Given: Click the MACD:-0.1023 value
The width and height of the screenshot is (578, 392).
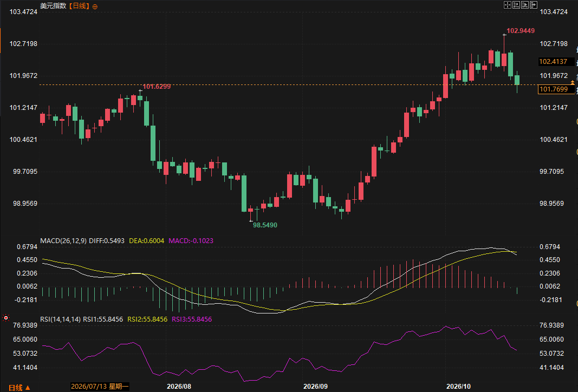Looking at the screenshot, I should (191, 240).
